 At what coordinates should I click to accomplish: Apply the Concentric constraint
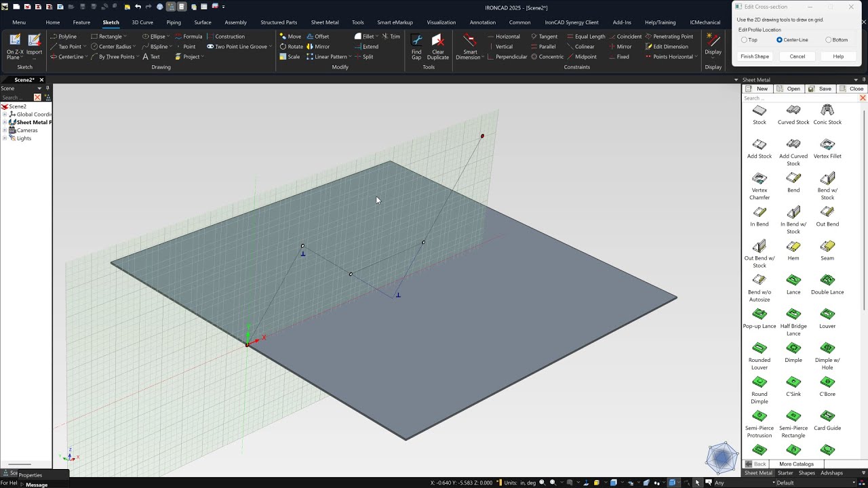547,57
